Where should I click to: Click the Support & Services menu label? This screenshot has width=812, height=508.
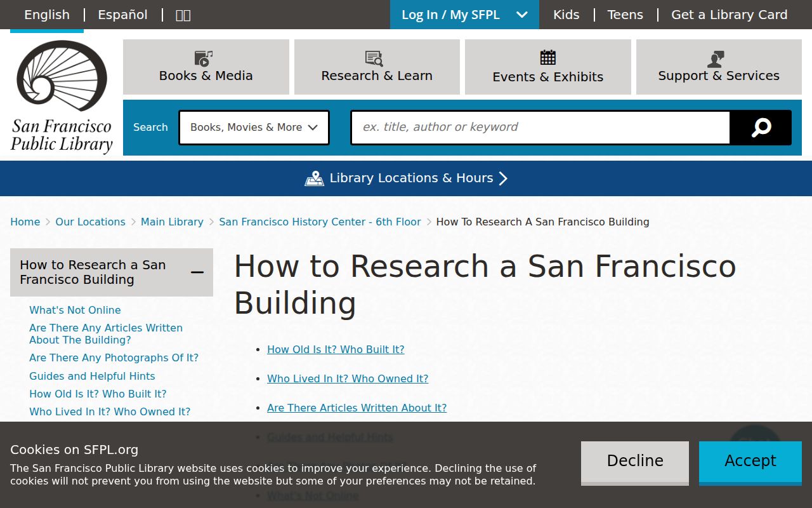(x=719, y=76)
